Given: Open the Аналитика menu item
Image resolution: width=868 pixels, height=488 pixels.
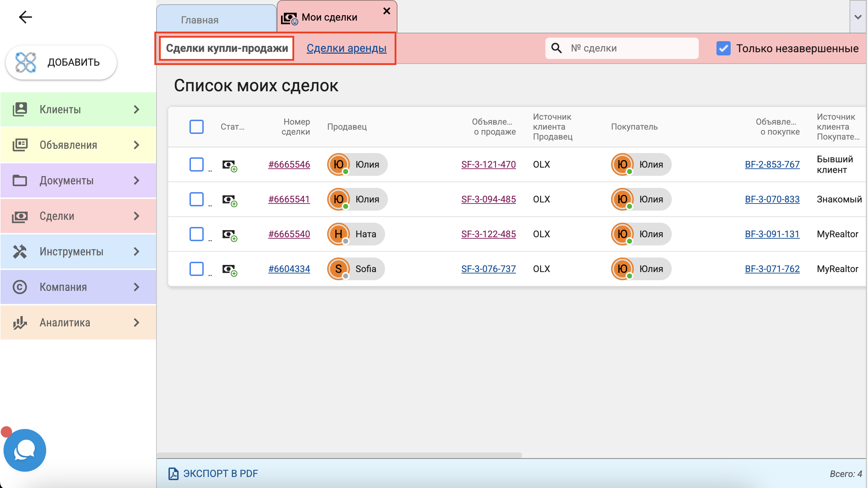Looking at the screenshot, I should [x=78, y=322].
